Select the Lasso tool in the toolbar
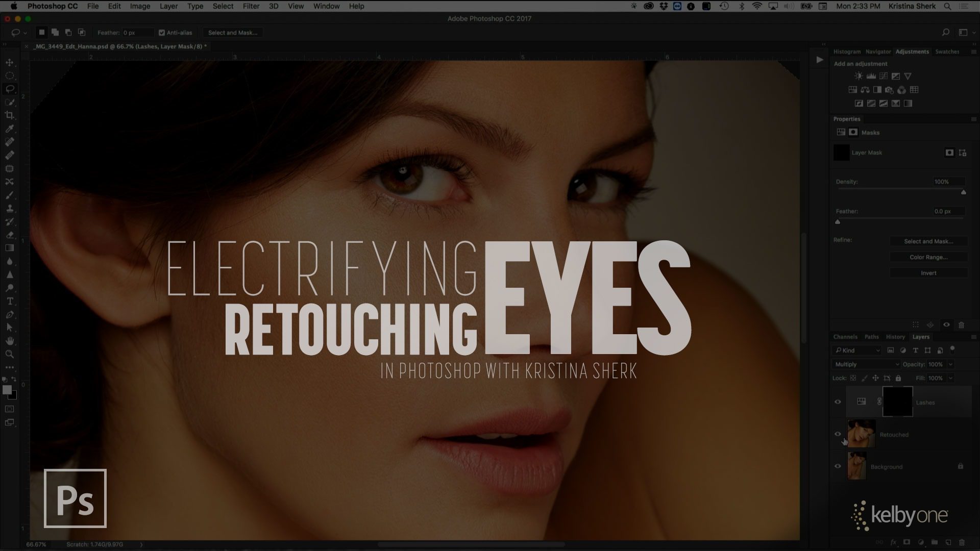The width and height of the screenshot is (980, 551). [10, 89]
